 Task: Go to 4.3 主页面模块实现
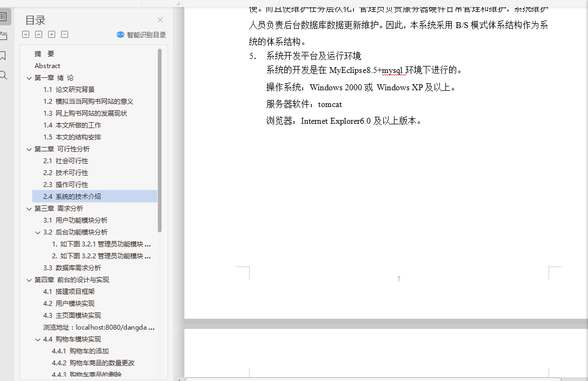tap(72, 316)
